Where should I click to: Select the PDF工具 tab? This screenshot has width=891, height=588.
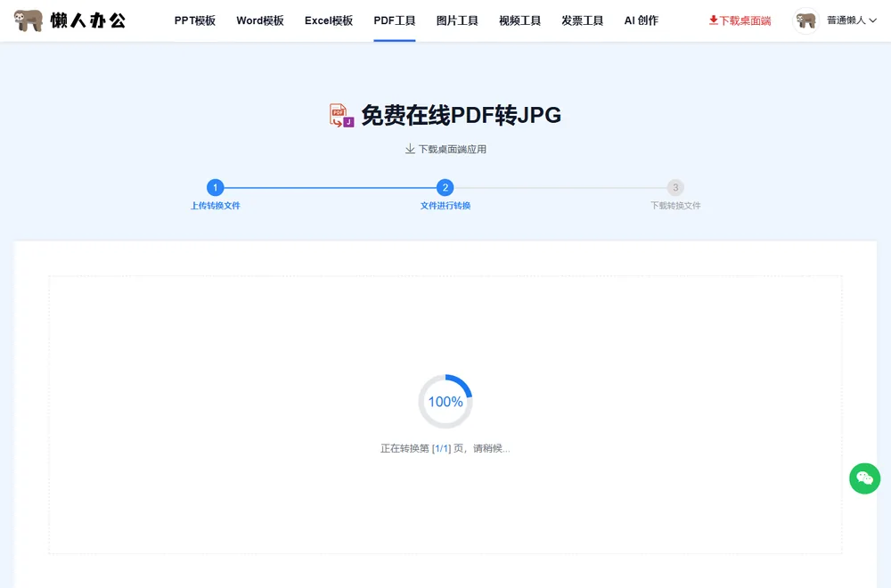(x=395, y=20)
